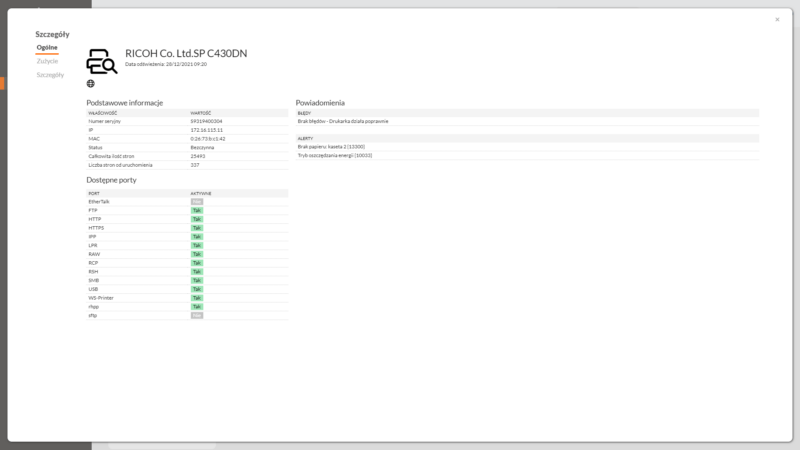Select the printer title RICOH Co. Ltd.SP C430DN
Viewport: 800px width, 450px height.
tap(186, 53)
